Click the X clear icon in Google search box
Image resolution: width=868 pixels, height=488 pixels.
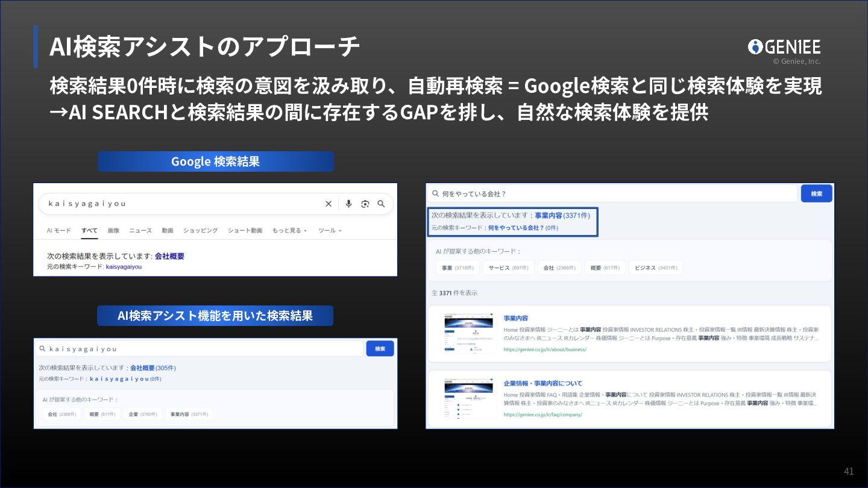pos(329,204)
